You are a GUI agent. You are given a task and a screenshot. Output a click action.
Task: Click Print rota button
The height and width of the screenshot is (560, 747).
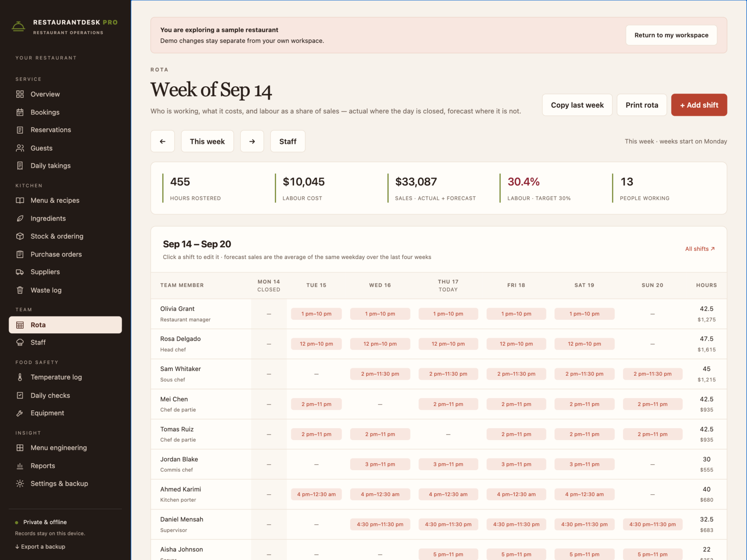[x=642, y=105]
